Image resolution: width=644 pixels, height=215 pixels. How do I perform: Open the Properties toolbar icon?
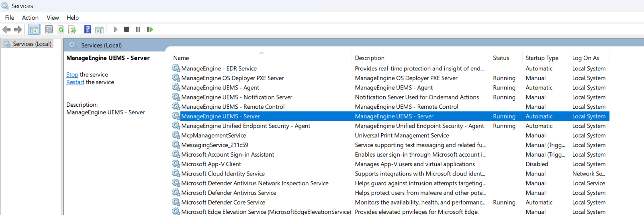(49, 29)
